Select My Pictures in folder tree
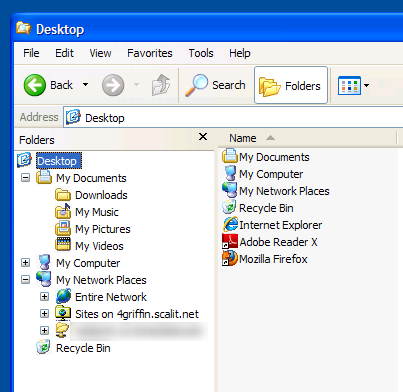Image resolution: width=403 pixels, height=392 pixels. pos(103,229)
